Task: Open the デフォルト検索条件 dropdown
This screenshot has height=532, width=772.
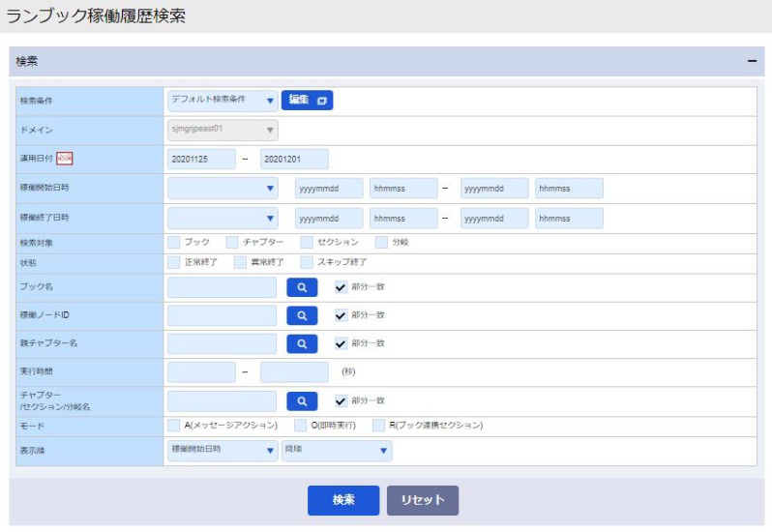Action: pyautogui.click(x=223, y=101)
